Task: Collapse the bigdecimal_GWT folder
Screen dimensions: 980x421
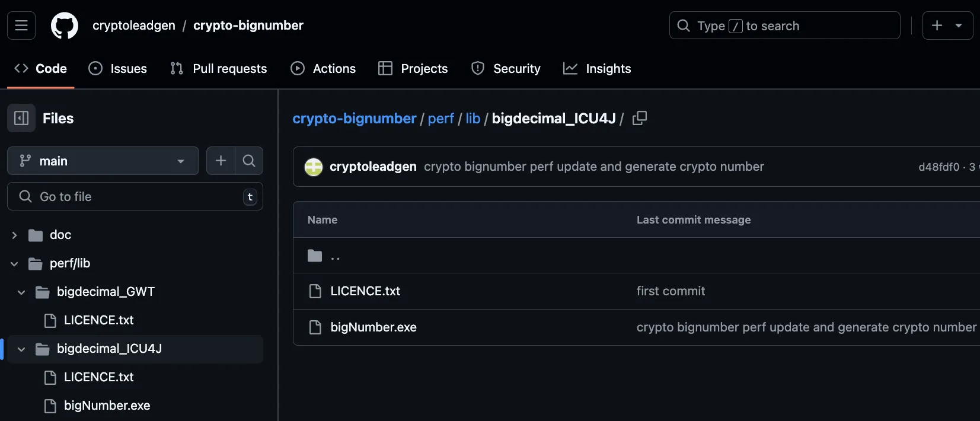Action: point(22,292)
